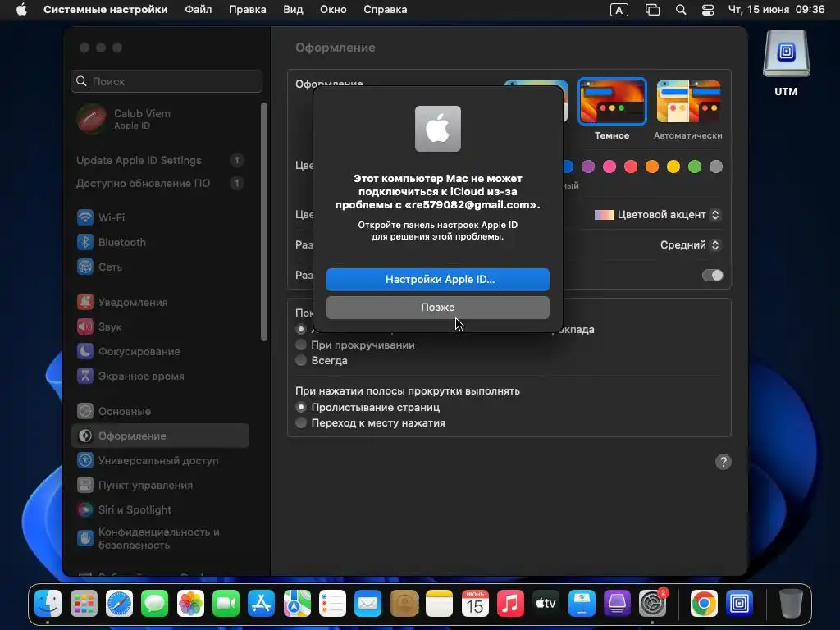The image size is (840, 630).
Task: Open System Settings icon in Dock
Action: coord(652,604)
